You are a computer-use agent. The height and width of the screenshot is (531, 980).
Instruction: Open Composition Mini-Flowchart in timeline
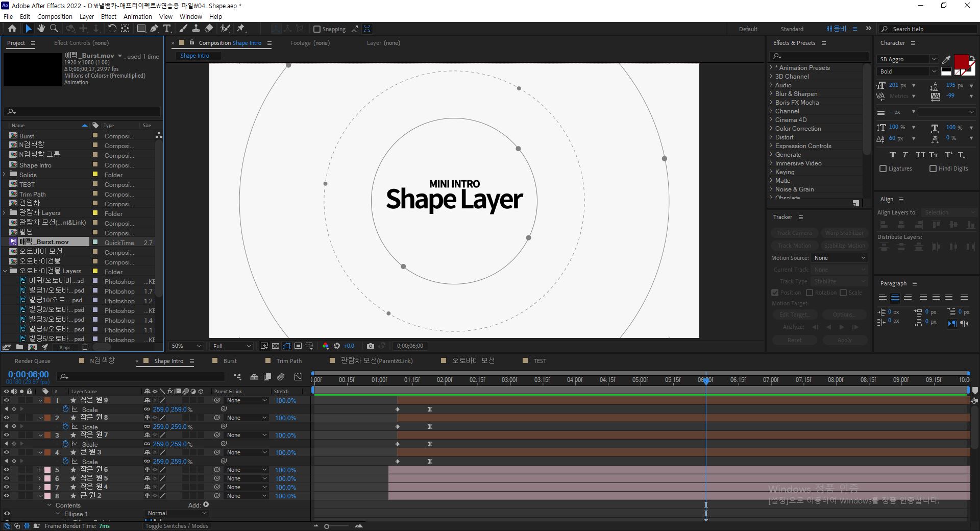(237, 377)
